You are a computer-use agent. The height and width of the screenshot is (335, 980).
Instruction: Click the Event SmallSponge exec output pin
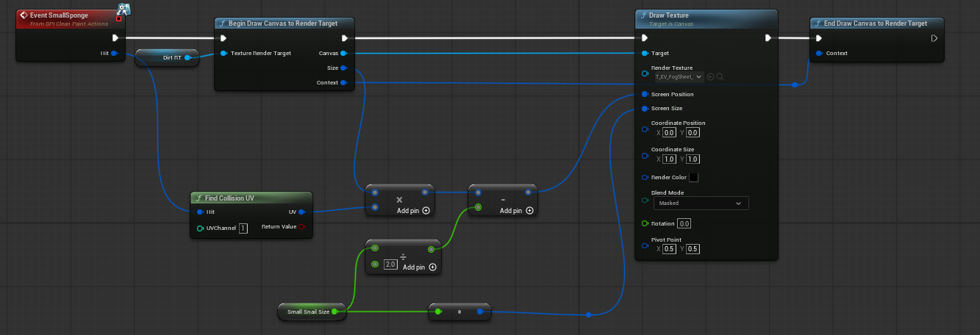(x=115, y=38)
